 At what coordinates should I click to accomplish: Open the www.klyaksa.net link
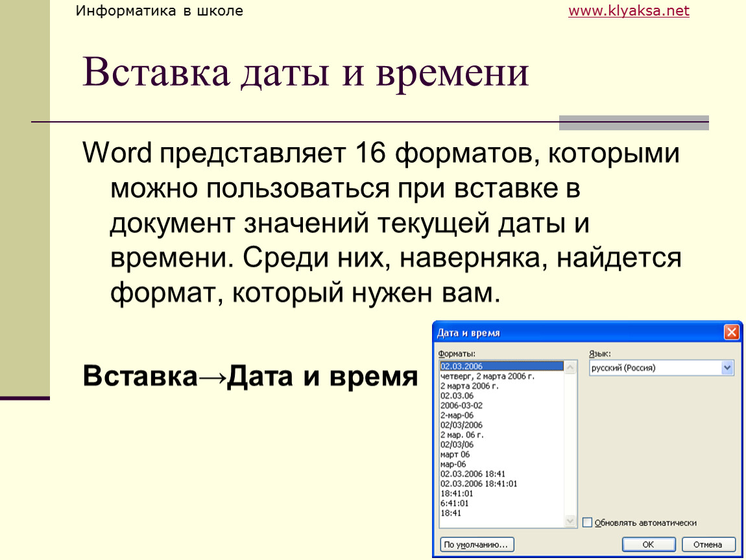tap(629, 10)
